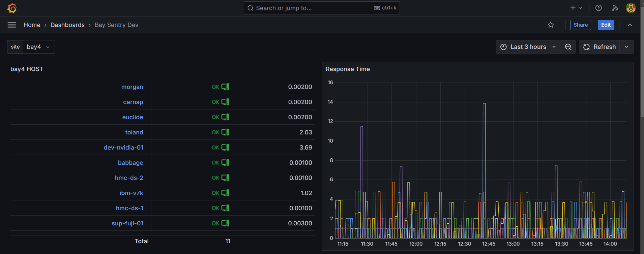Zoom out the time range
This screenshot has width=644, height=254.
568,47
